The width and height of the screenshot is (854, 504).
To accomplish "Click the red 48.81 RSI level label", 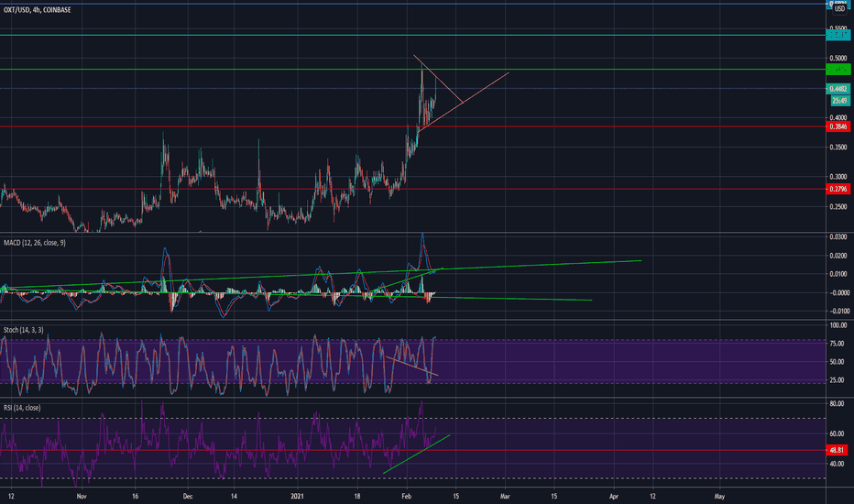I will [x=837, y=450].
